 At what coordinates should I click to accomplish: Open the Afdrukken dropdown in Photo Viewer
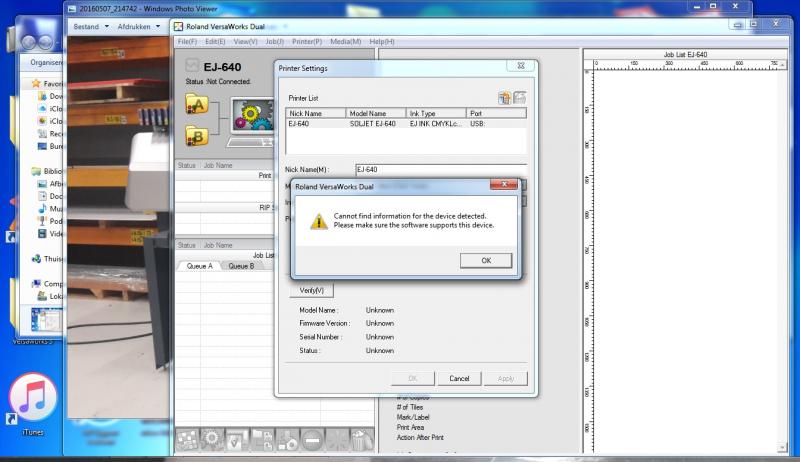pyautogui.click(x=139, y=27)
